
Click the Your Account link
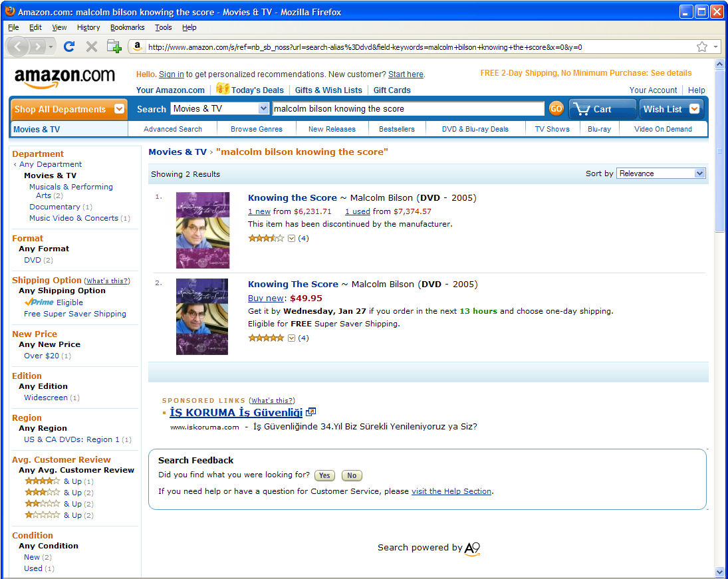pyautogui.click(x=654, y=90)
